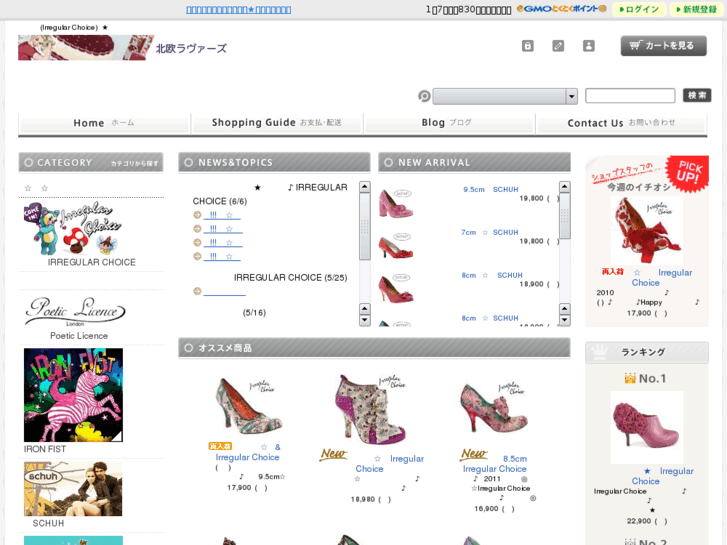Open the No.1 ranking Irregular Choice link
Viewport: 727px width, 545px height.
point(662,476)
